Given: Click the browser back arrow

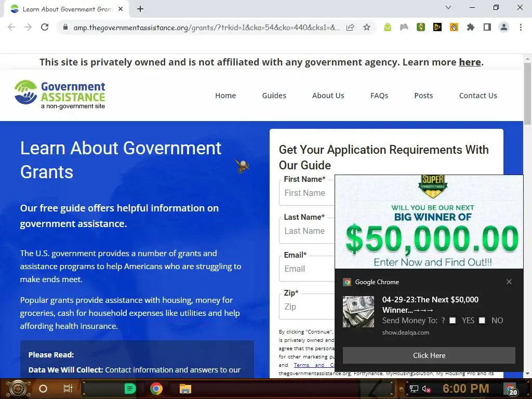Looking at the screenshot, I should pos(11,27).
